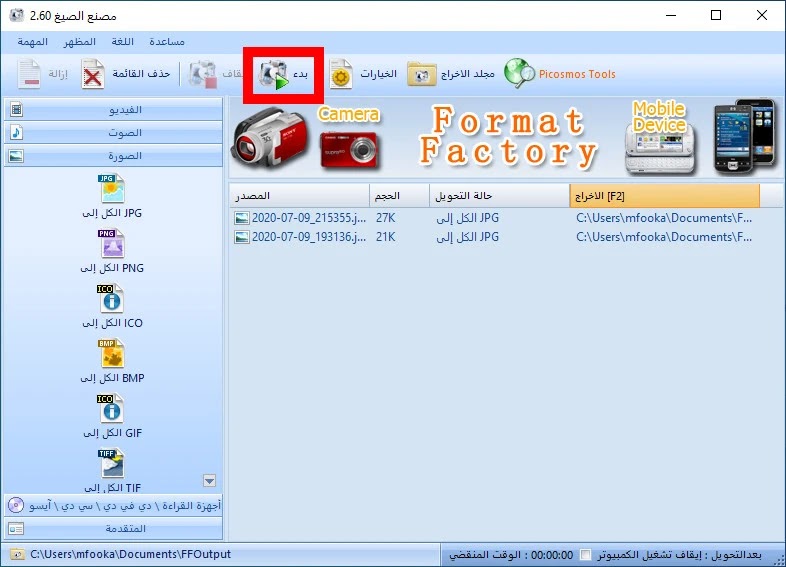This screenshot has width=786, height=567.
Task: Click the C:\Users\mfooka\Documents\FFOutput status path
Action: (x=130, y=554)
